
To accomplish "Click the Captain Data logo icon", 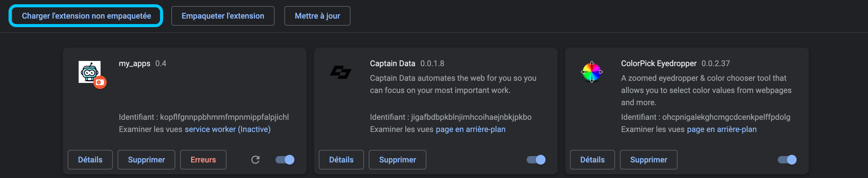I will [341, 72].
